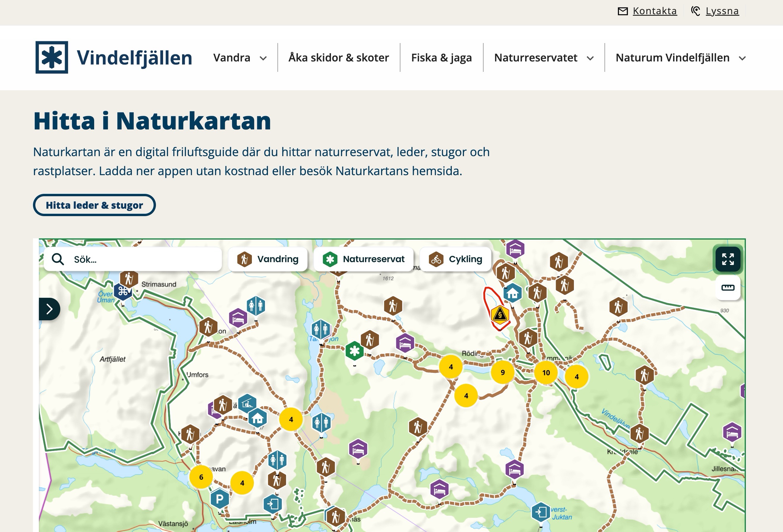This screenshot has height=532, width=783.
Task: Select dark blue symbol marker by Över-Uman
Action: click(123, 291)
